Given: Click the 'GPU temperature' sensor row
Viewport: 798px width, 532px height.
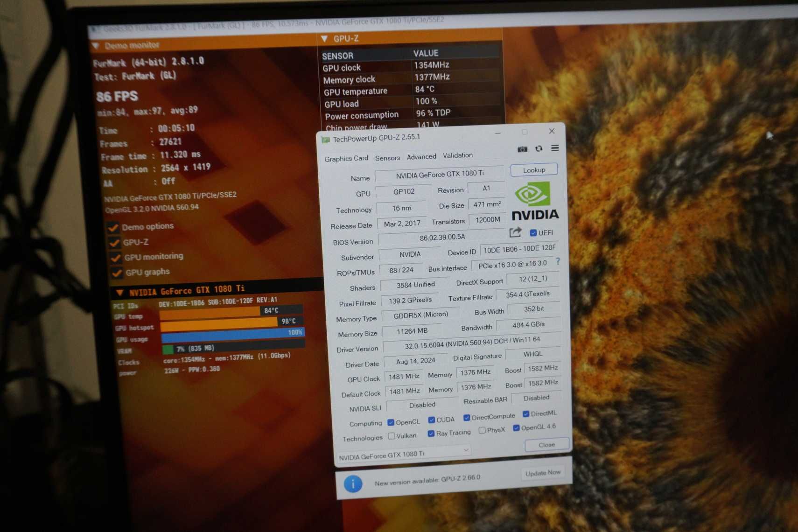Looking at the screenshot, I should 412,90.
